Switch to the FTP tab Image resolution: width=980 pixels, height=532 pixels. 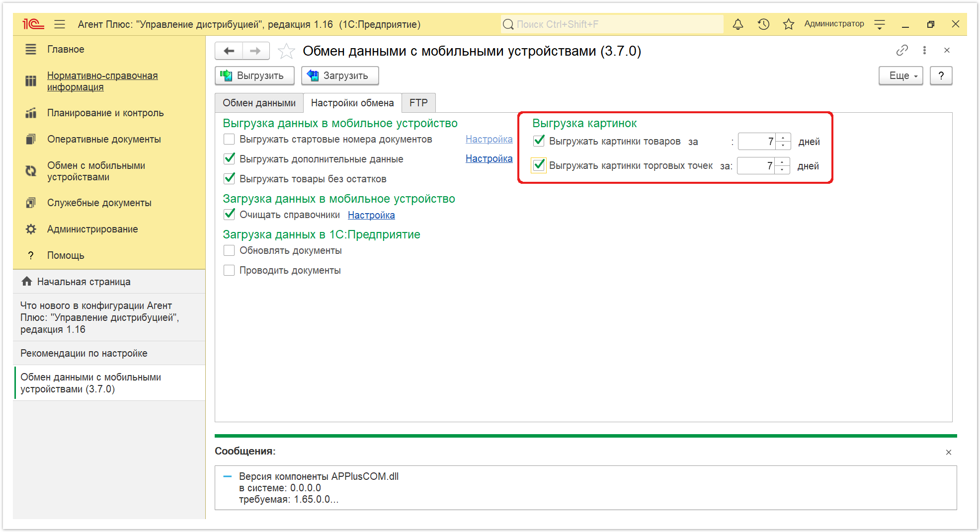[418, 103]
